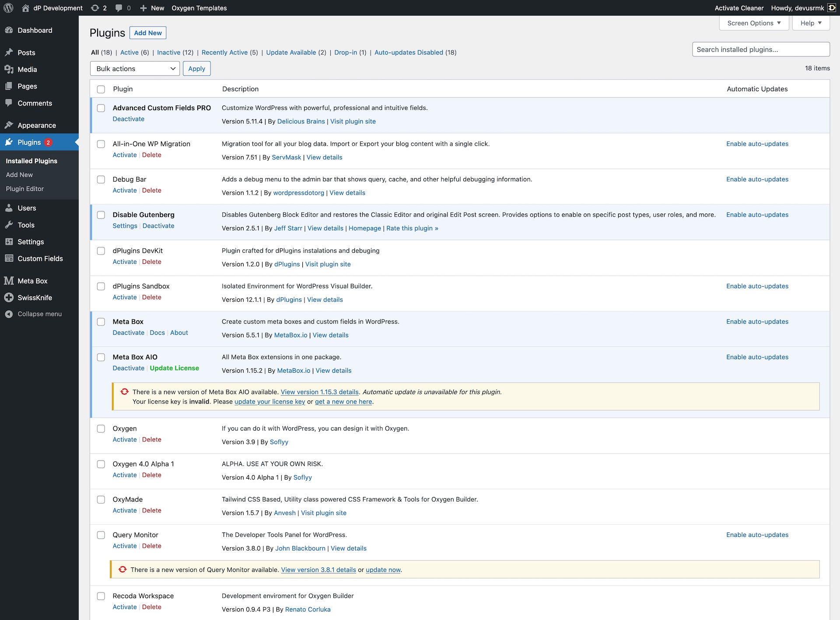Image resolution: width=840 pixels, height=620 pixels.
Task: Click the WordPress logo icon in admin bar
Action: (9, 8)
